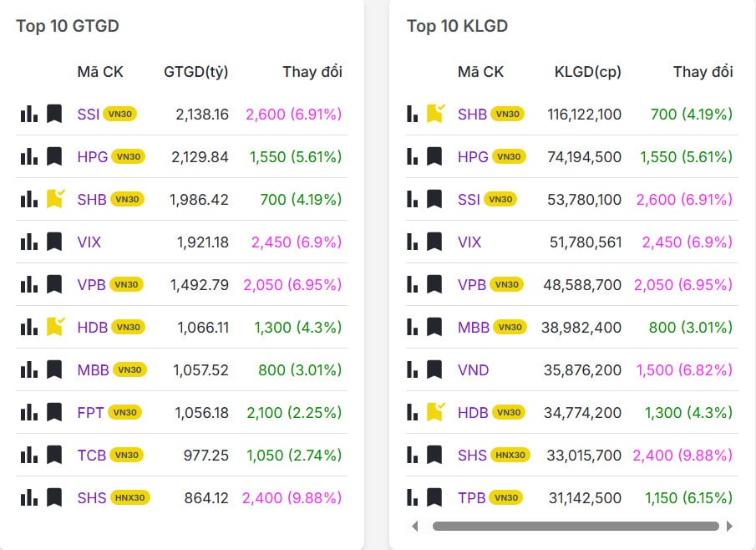Bookmark SSI in the GTGD list
The height and width of the screenshot is (550, 756).
pyautogui.click(x=54, y=114)
